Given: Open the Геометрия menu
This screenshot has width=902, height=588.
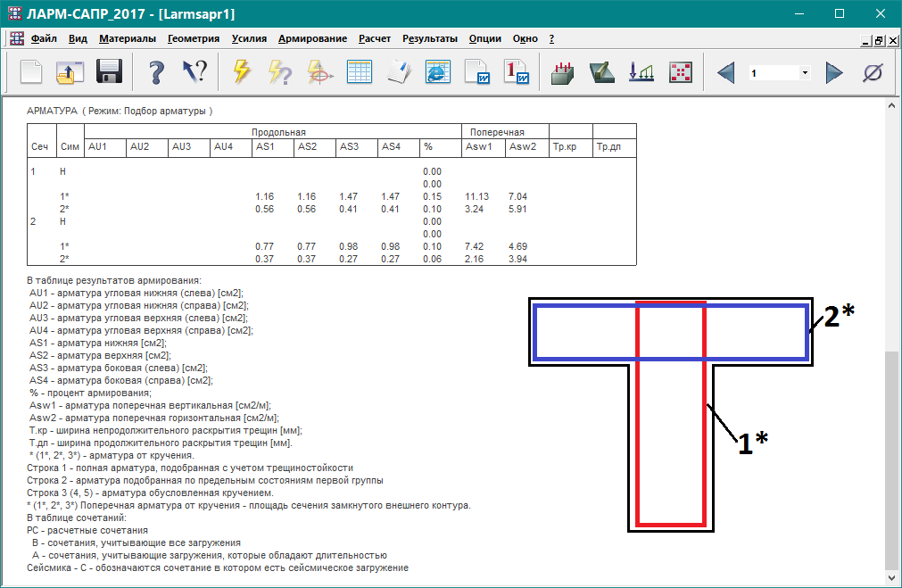Looking at the screenshot, I should tap(194, 39).
